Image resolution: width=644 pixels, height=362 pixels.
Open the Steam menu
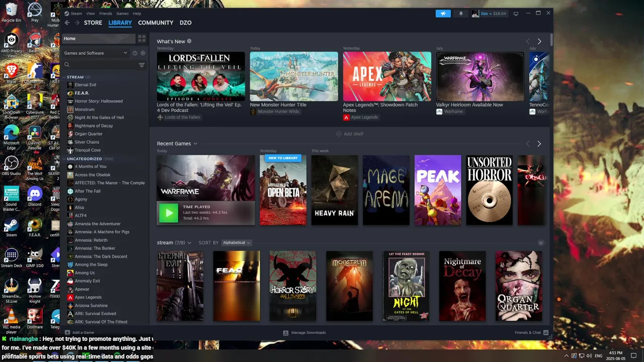[x=73, y=14]
